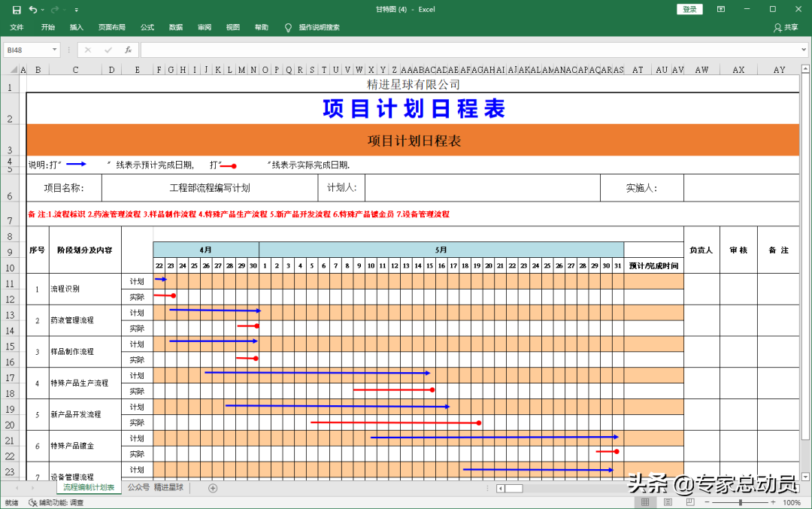Click the Save icon in title bar
This screenshot has height=509, width=812.
[17, 9]
